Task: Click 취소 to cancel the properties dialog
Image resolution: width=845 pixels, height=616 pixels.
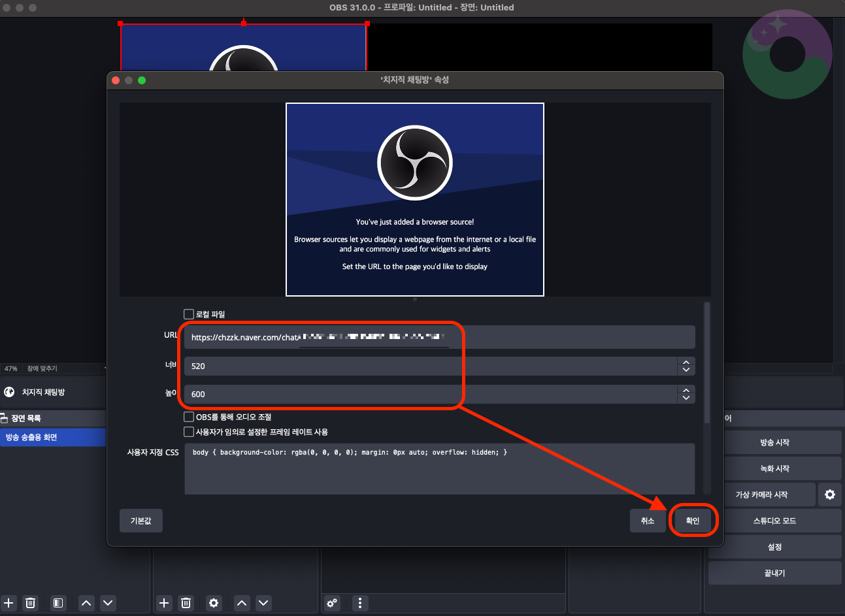Action: point(648,521)
